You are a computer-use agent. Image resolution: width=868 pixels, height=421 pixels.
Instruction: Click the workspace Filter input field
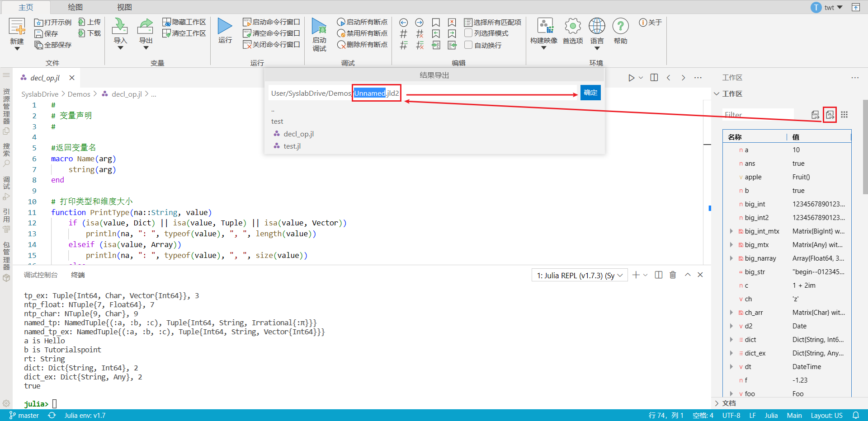(x=758, y=115)
